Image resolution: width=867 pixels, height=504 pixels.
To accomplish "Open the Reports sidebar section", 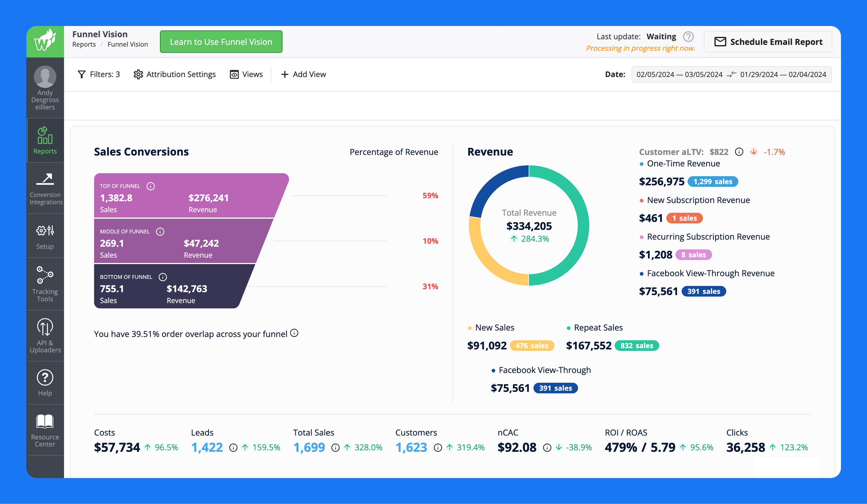I will [45, 141].
